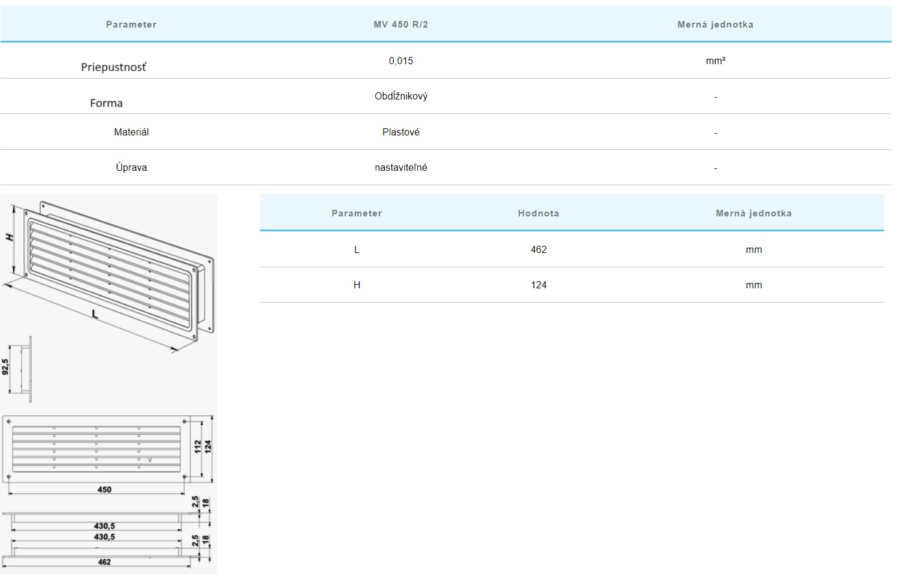The width and height of the screenshot is (908, 588).
Task: Click the 0,015 permeability value
Action: (400, 61)
